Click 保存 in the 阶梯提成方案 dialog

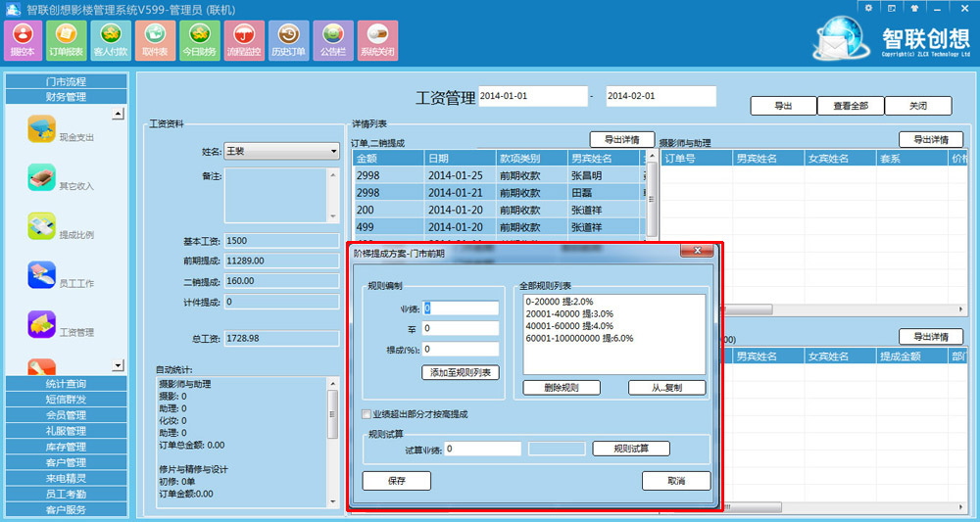[397, 481]
